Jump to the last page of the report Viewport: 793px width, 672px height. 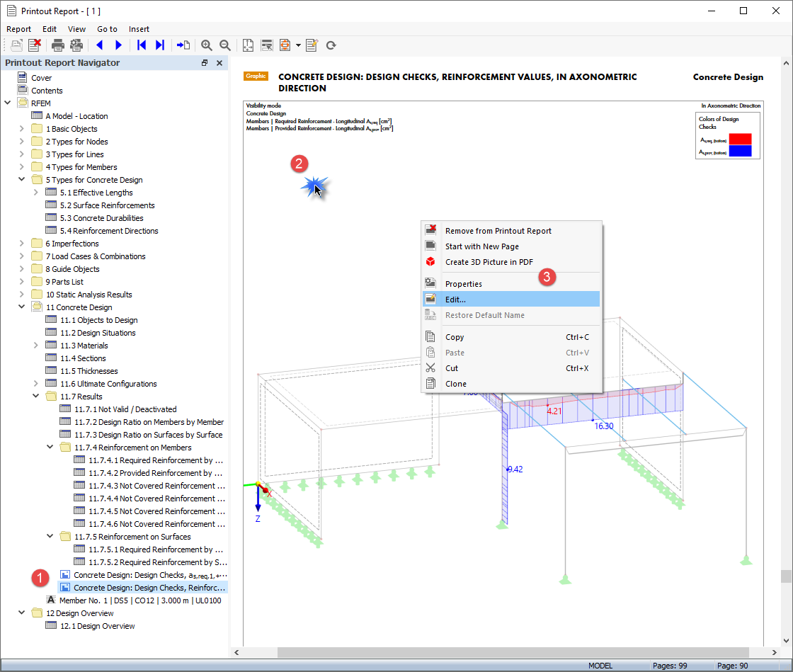click(x=160, y=45)
